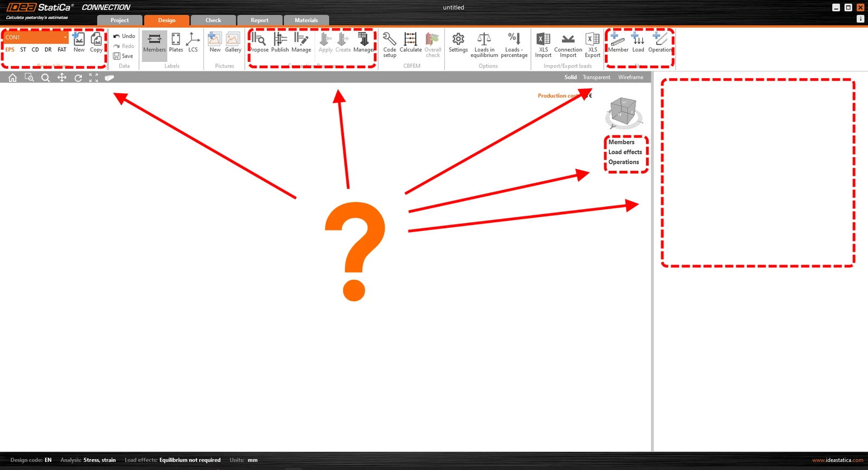Activate the pan view tool

pos(62,78)
